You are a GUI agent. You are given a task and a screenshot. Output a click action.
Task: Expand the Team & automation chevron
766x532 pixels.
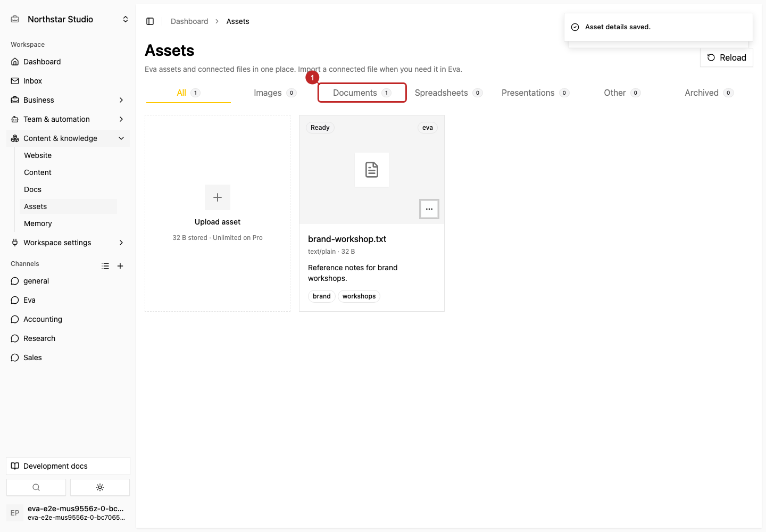121,119
